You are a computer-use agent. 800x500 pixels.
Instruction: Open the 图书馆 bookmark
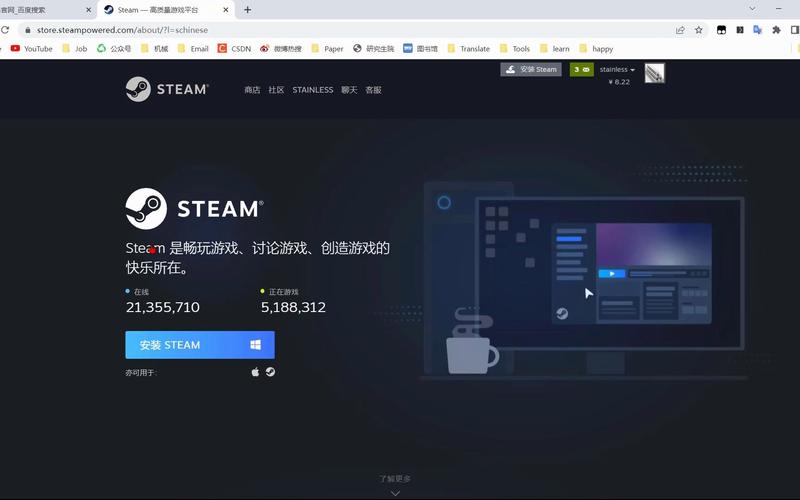421,48
